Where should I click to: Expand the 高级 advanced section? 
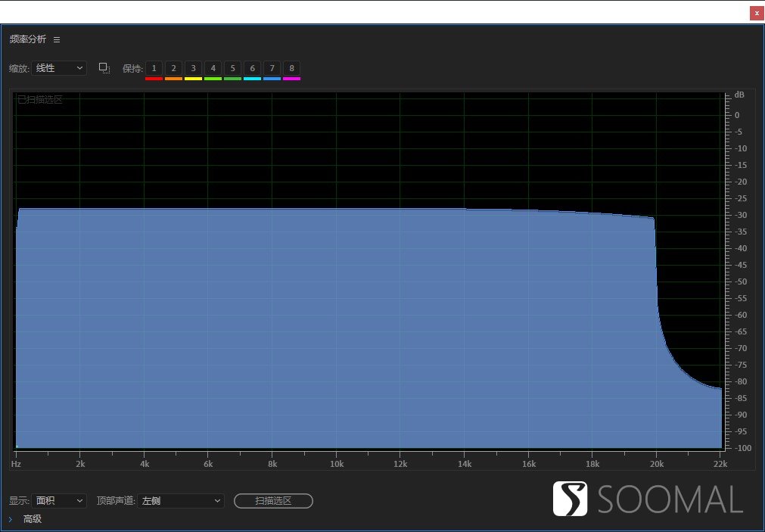(x=11, y=519)
